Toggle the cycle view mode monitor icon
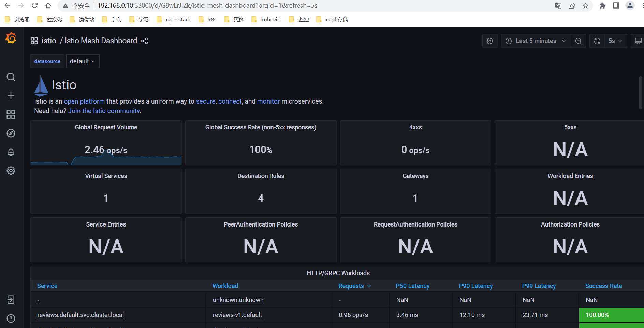This screenshot has height=328, width=644. (x=638, y=41)
